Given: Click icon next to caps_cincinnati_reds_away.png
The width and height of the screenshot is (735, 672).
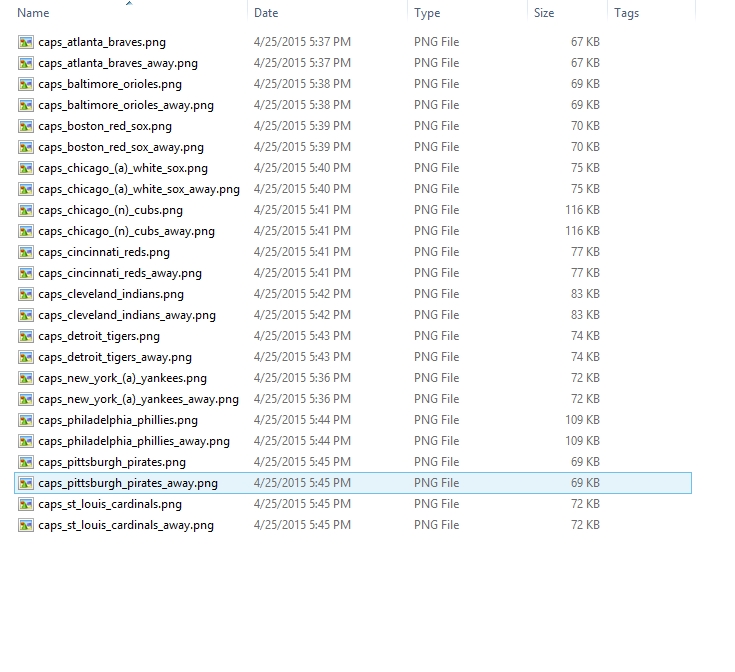Looking at the screenshot, I should (26, 273).
